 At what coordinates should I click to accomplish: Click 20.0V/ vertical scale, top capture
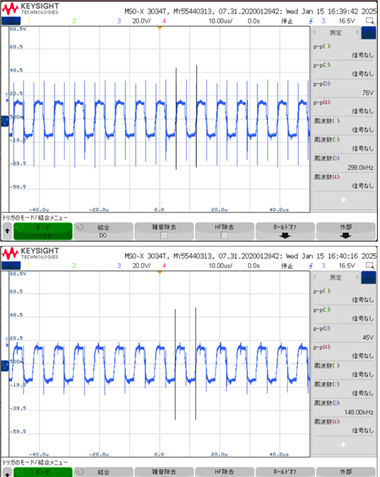pyautogui.click(x=142, y=21)
